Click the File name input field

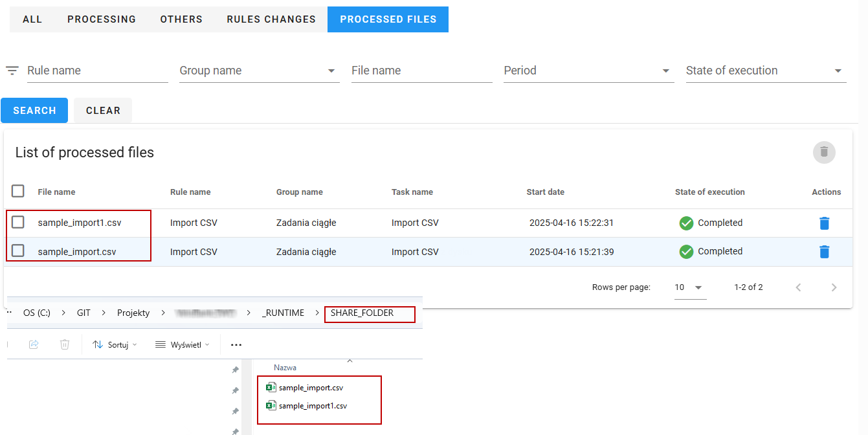click(x=422, y=71)
